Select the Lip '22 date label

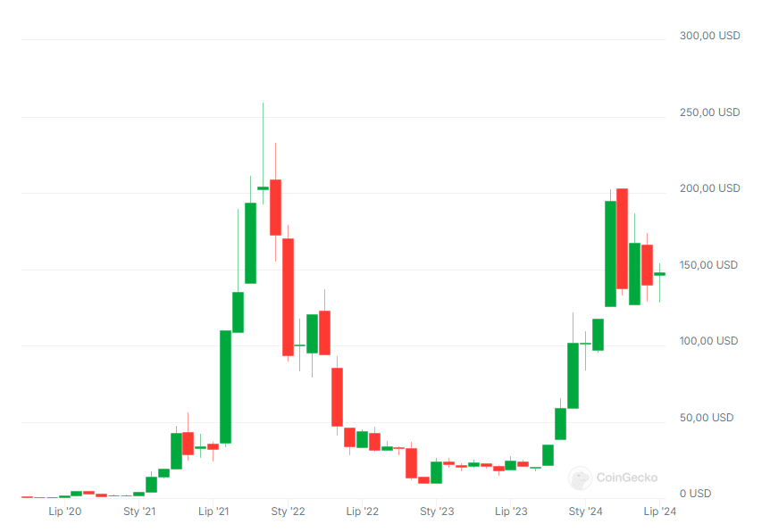(362, 511)
